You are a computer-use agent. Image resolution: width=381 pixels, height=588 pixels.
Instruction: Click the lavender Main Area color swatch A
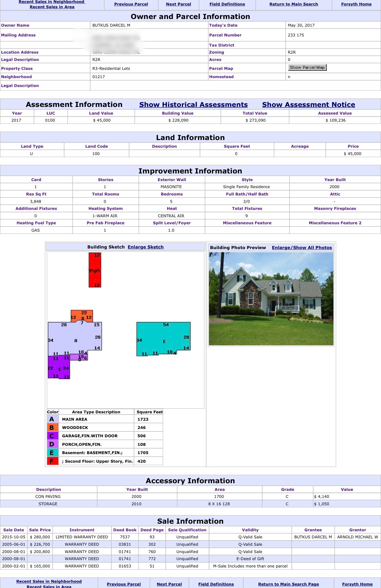pos(52,419)
